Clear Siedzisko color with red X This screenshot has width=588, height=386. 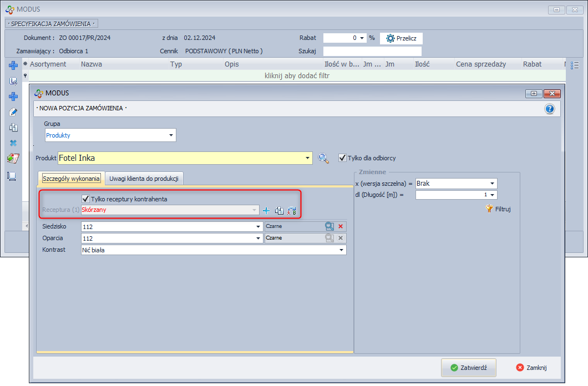pyautogui.click(x=341, y=226)
